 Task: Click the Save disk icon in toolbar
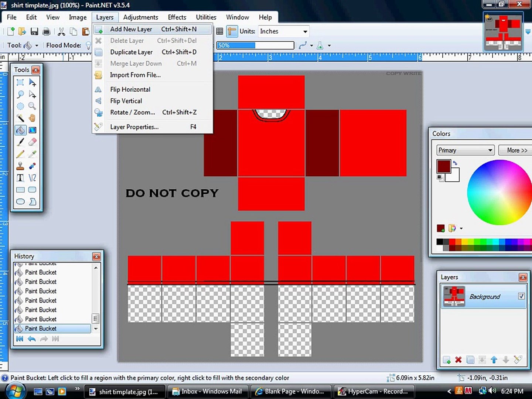(x=34, y=31)
